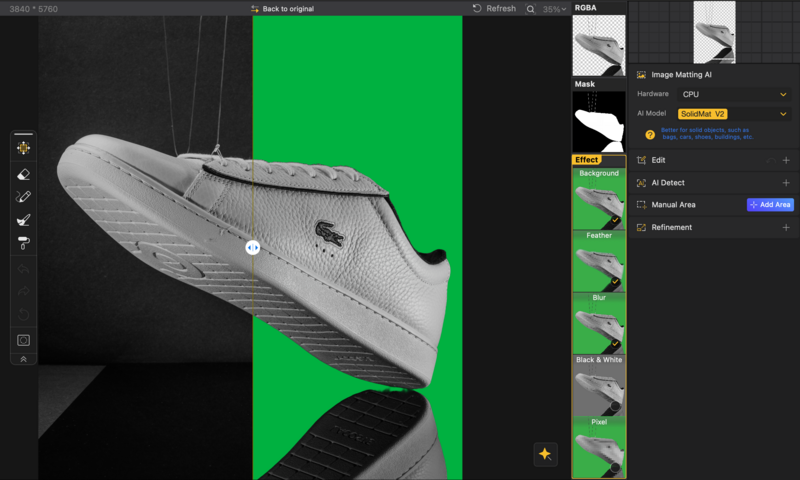800x480 pixels.
Task: Click the Edit label
Action: (x=658, y=160)
